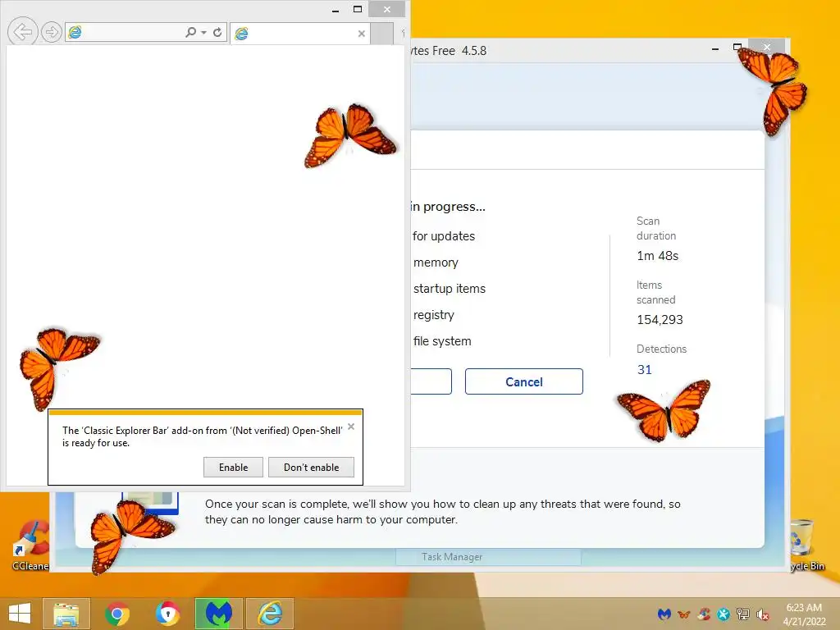Open the colorful keyhole browser taskbar icon
This screenshot has width=840, height=630.
[x=167, y=614]
